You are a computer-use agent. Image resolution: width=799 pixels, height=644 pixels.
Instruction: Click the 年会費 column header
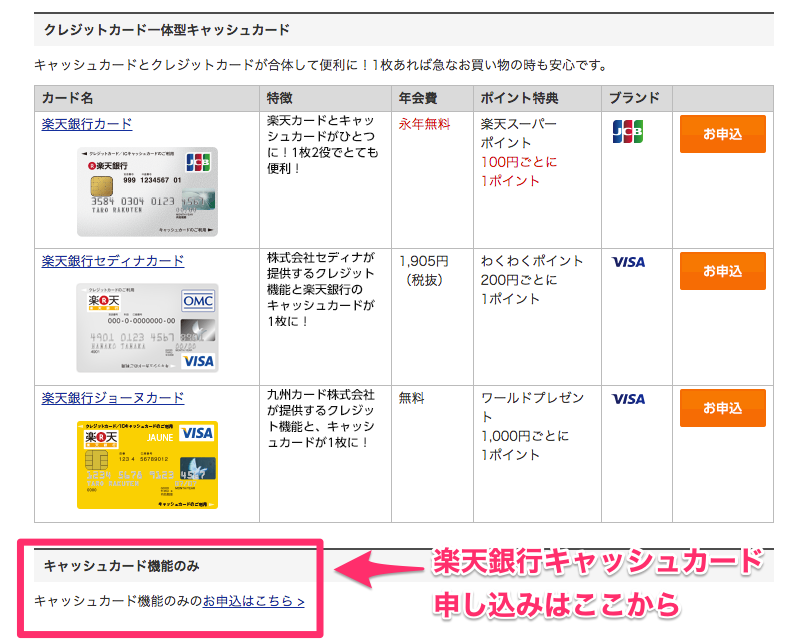418,98
